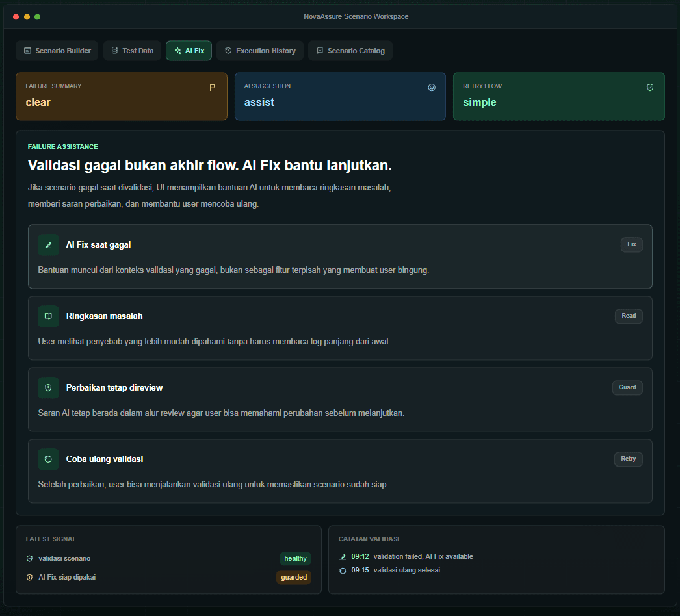Screen dimensions: 680x616
Task: Click the AI Fix sparkle icon
Action: 178,51
